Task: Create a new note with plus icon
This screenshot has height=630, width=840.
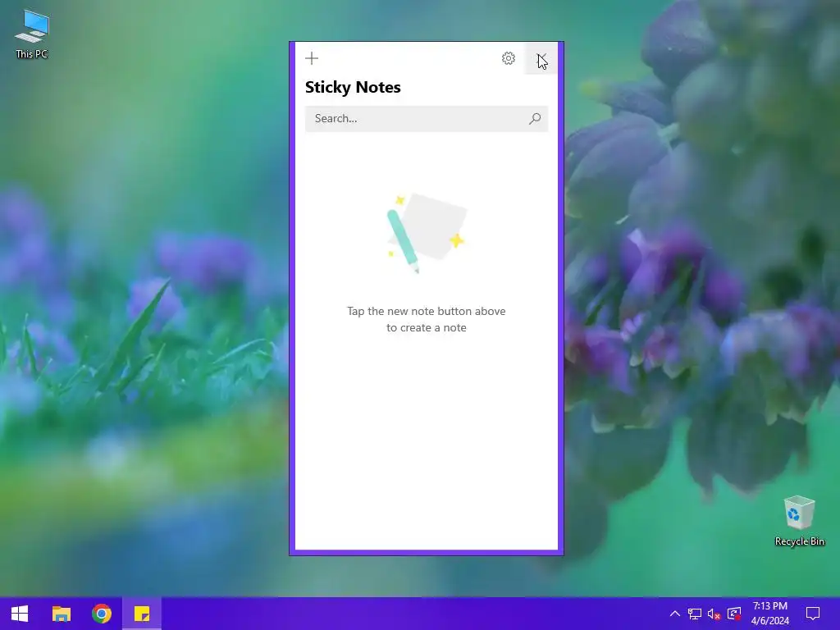Action: 312,58
